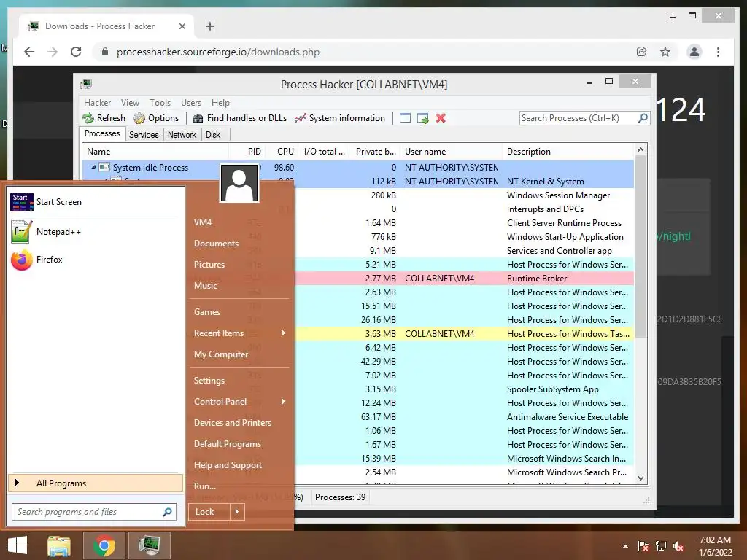The width and height of the screenshot is (747, 560).
Task: Open Settings from the start menu
Action: (209, 381)
